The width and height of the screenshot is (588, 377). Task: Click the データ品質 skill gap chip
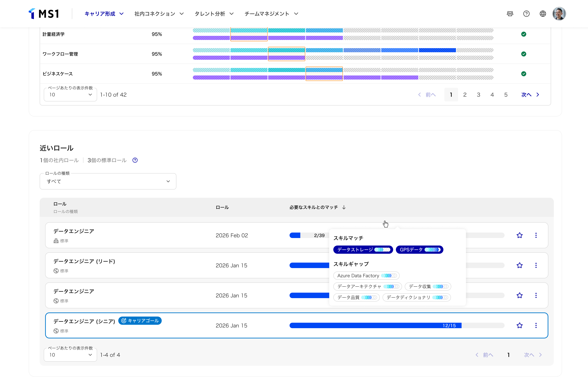pos(357,298)
